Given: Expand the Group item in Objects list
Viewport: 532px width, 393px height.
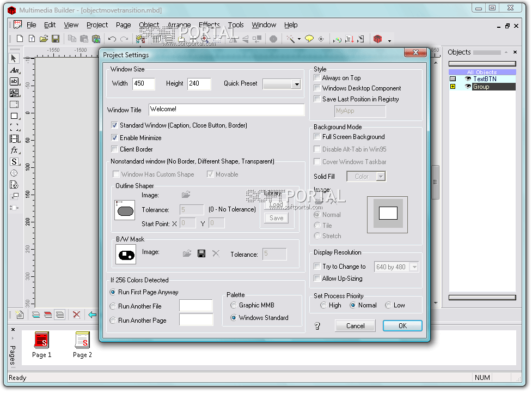Looking at the screenshot, I should point(452,87).
